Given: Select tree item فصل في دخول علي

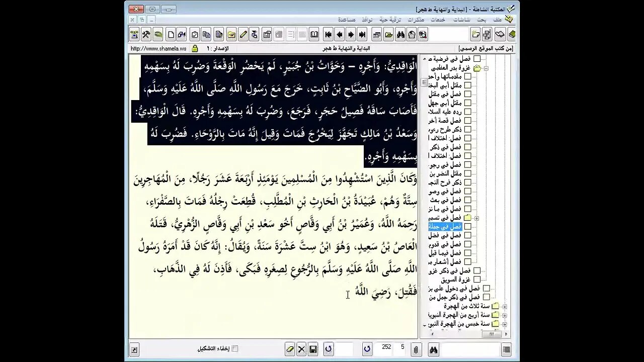Looking at the screenshot, I should coord(454,289).
